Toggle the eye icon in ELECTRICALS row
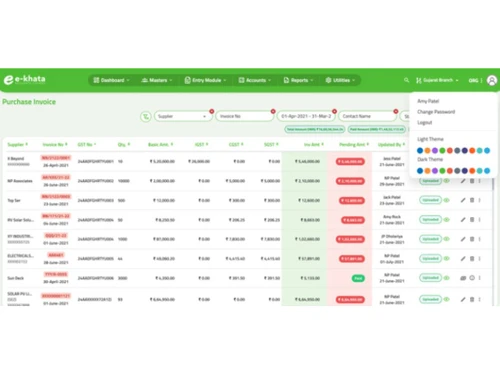 click(447, 258)
